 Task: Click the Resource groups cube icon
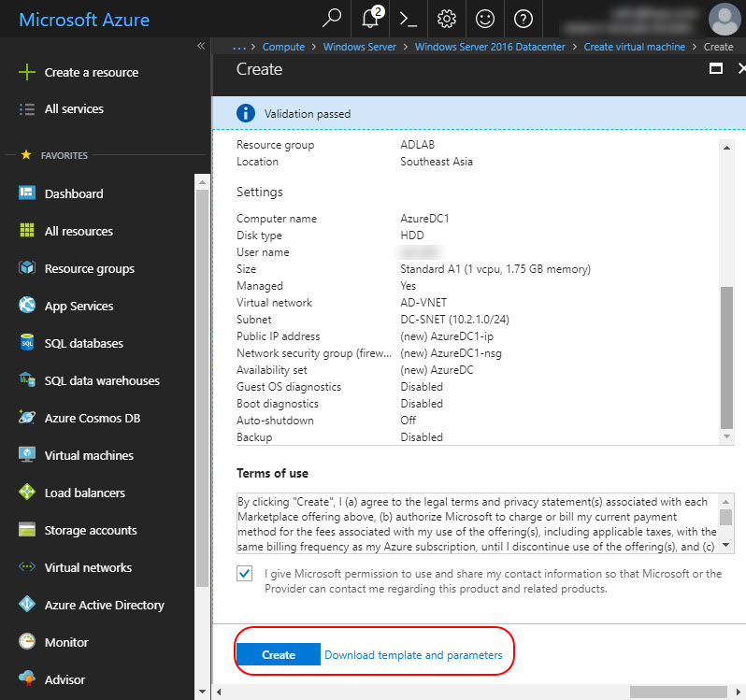click(x=27, y=267)
